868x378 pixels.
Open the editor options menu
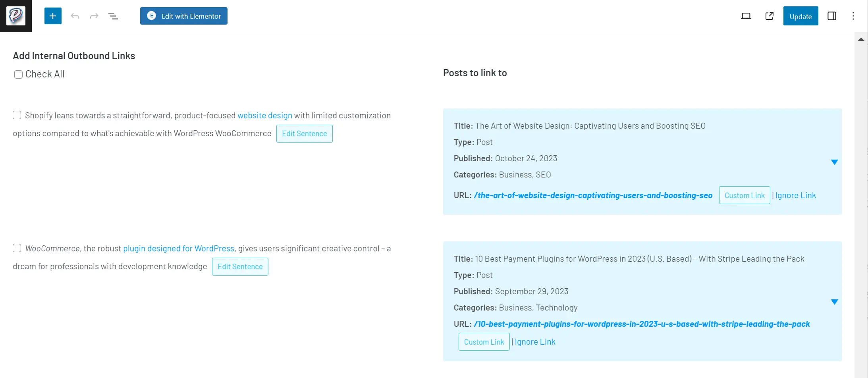(853, 16)
